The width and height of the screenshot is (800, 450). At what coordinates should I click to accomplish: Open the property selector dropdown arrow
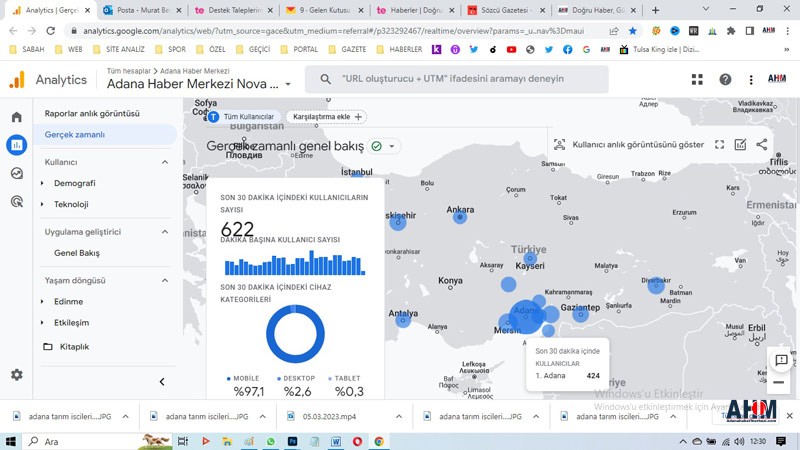click(288, 84)
